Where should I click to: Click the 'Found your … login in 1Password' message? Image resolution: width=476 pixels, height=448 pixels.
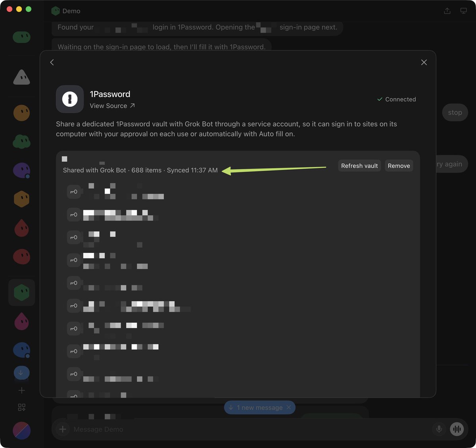coord(197,27)
